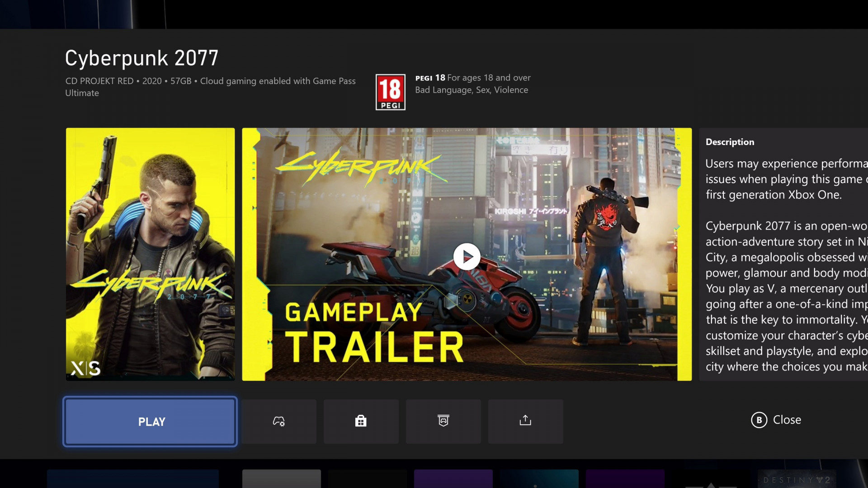
Task: Click the X|S optimized badge on cover
Action: point(85,368)
